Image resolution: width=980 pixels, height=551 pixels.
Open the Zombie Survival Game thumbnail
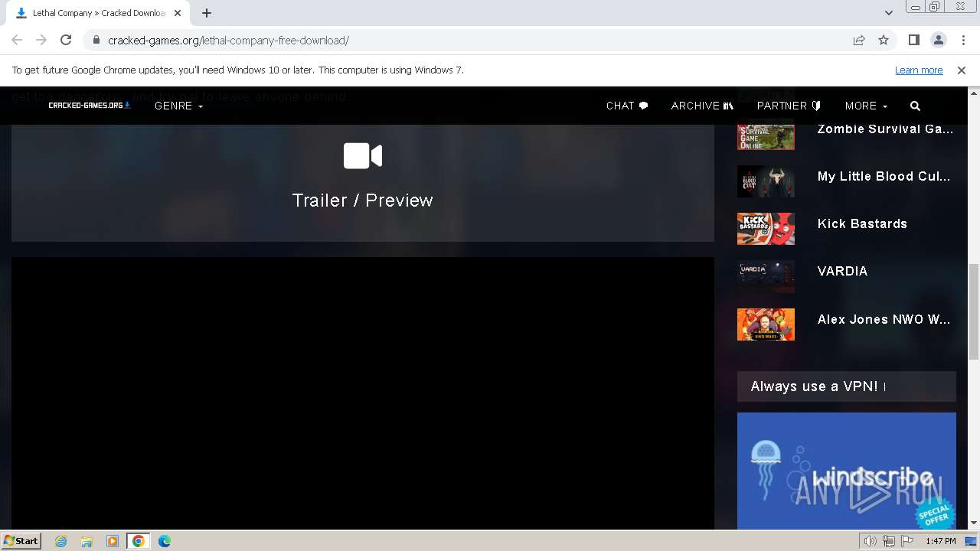click(766, 135)
